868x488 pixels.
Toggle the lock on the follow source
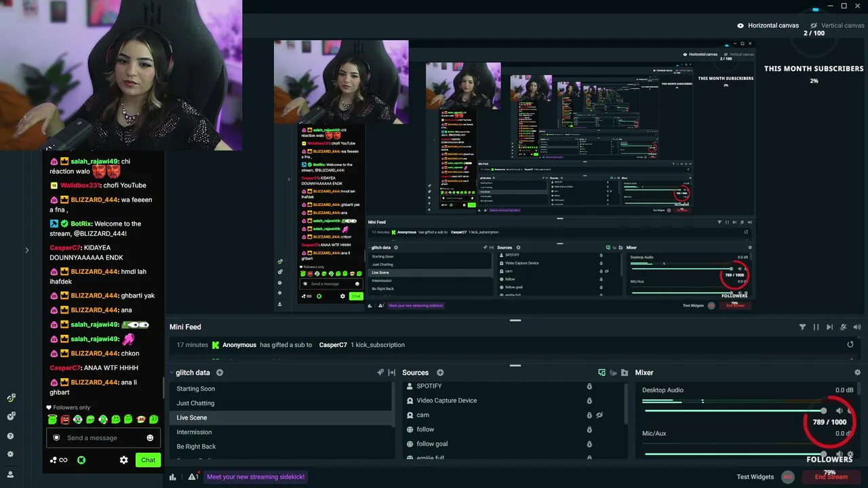point(589,430)
